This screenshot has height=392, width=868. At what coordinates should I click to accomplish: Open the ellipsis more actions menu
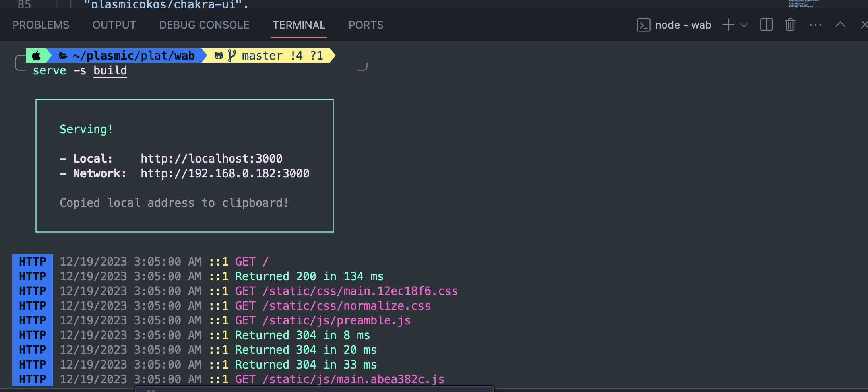point(816,25)
